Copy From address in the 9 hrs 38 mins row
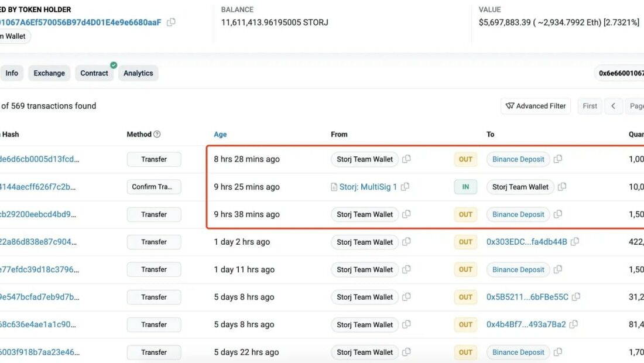 (406, 214)
